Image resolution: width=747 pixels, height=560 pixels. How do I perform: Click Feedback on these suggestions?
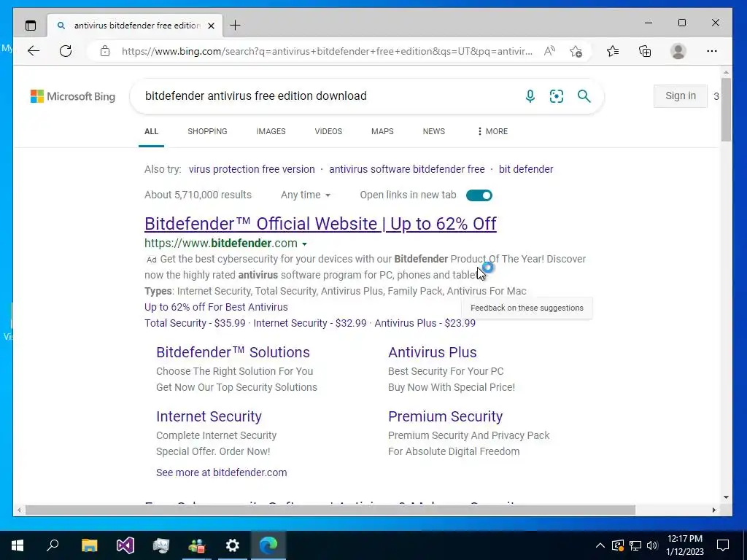pyautogui.click(x=527, y=308)
